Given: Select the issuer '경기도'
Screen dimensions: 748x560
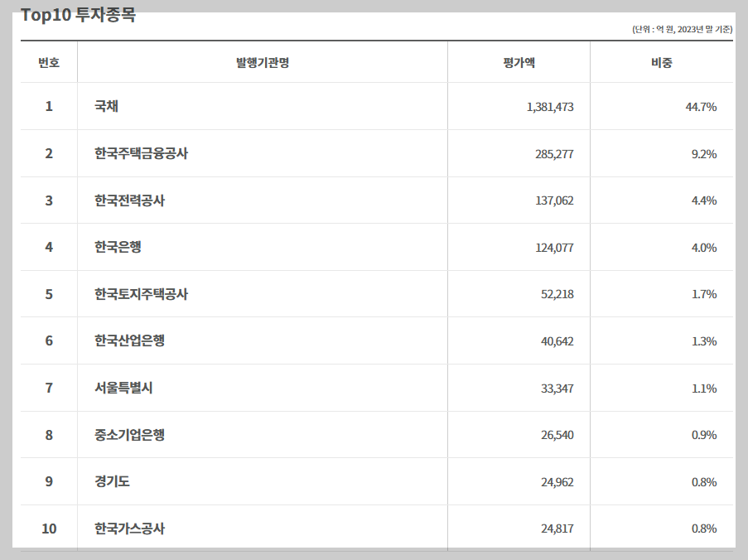Looking at the screenshot, I should click(112, 481).
